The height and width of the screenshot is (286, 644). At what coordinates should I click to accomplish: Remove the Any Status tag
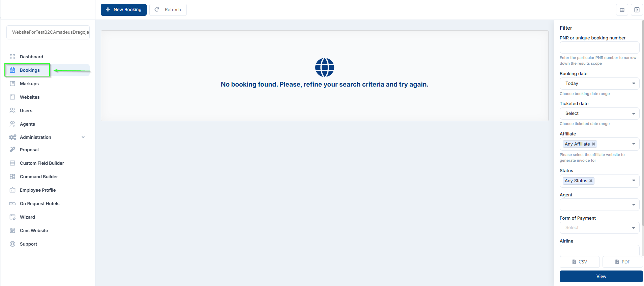click(x=591, y=181)
